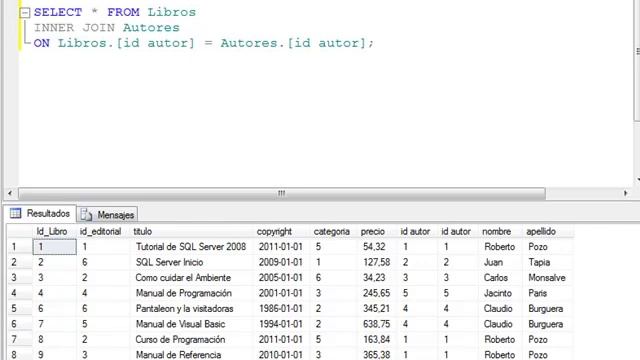Click copyright cell '2009-01-01'
The image size is (640, 360).
[x=281, y=262]
